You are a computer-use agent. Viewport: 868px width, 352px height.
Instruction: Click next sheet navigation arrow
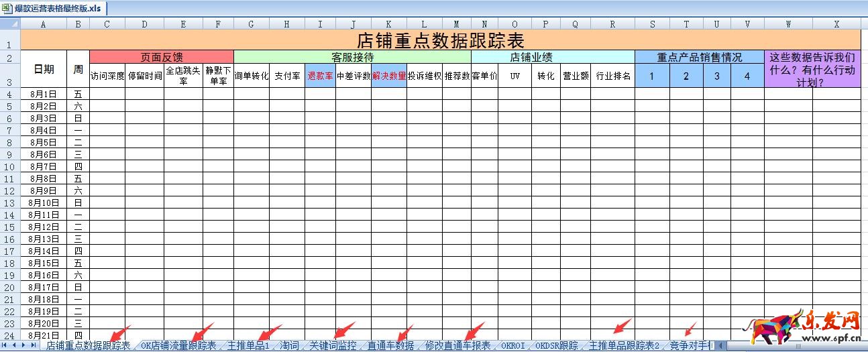25,345
